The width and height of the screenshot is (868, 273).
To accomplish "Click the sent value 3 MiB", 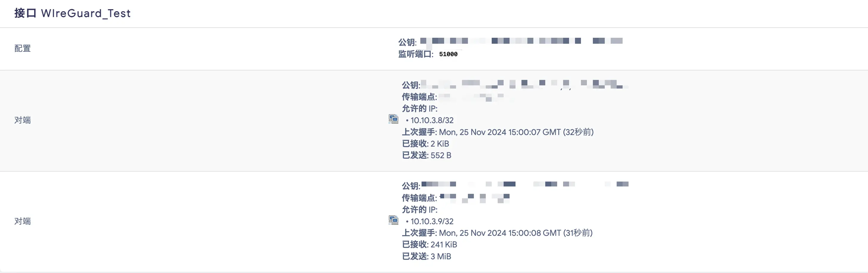I will tap(441, 256).
